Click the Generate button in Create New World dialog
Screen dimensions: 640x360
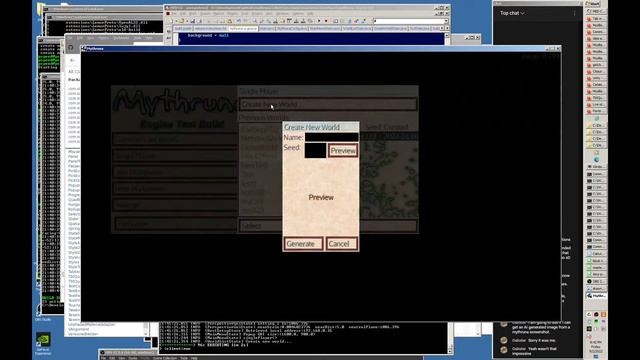click(303, 244)
